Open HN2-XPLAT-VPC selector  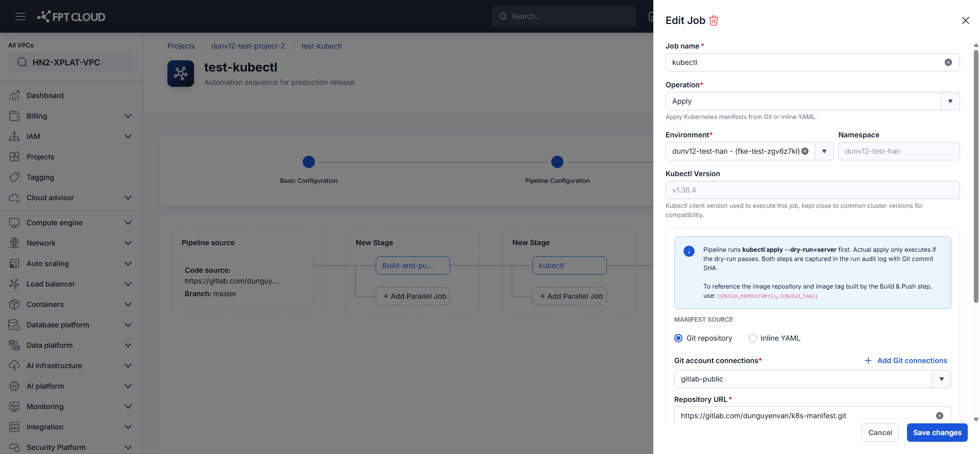71,62
